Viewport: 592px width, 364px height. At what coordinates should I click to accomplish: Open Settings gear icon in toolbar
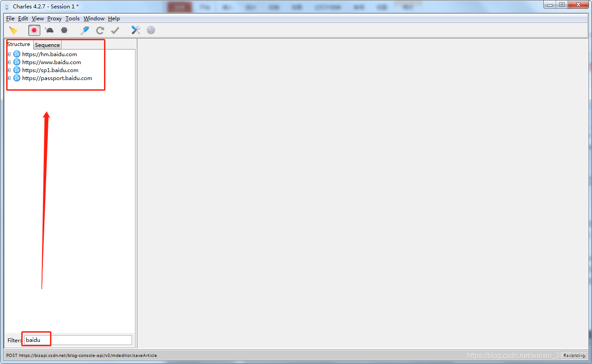[151, 30]
